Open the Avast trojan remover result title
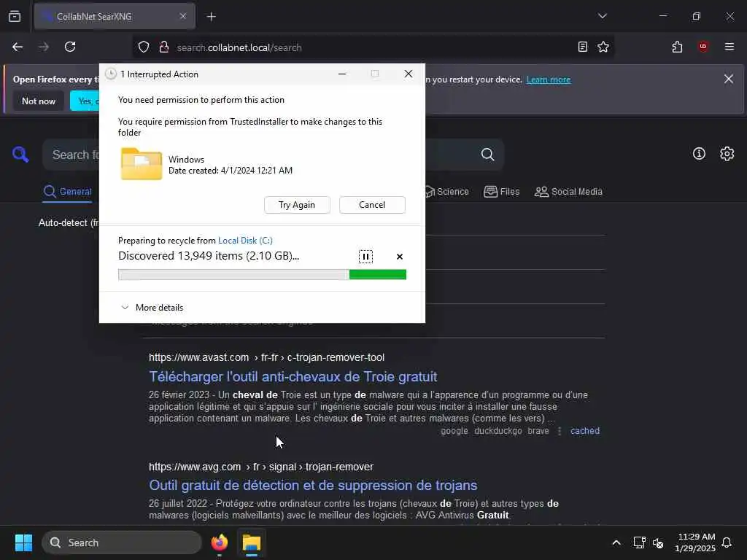This screenshot has width=747, height=560. (293, 377)
